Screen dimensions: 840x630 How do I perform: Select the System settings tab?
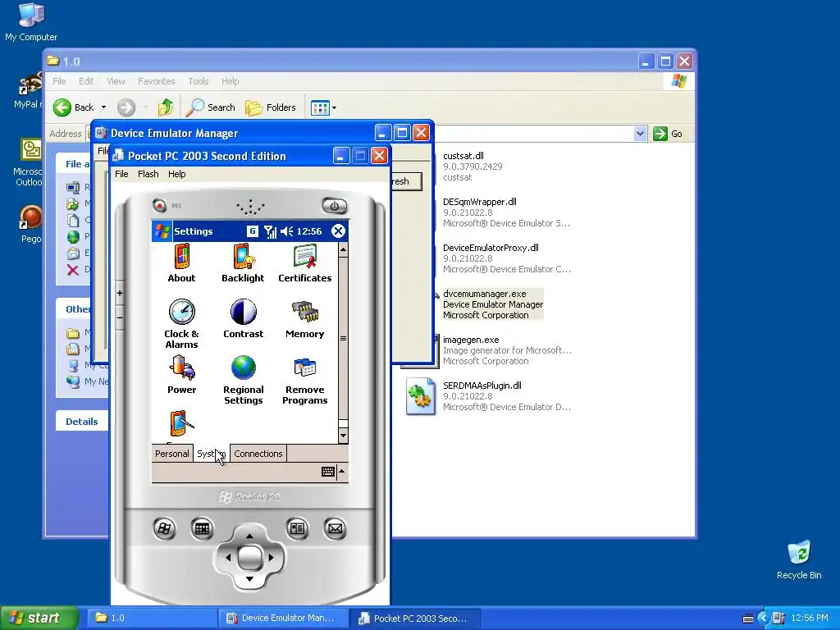211,453
